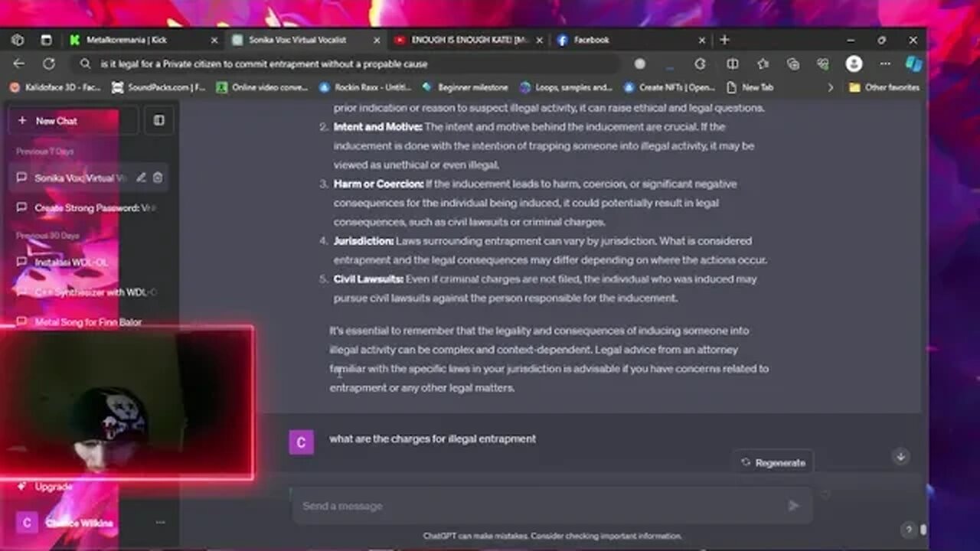Image resolution: width=980 pixels, height=551 pixels.
Task: Click the Clarence Wilkins profile avatar
Action: coord(27,523)
